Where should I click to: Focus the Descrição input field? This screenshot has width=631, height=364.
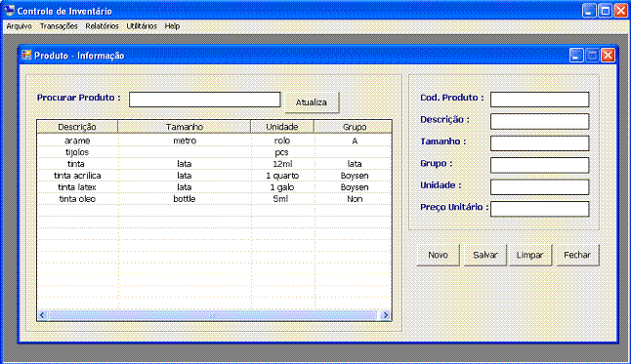click(x=539, y=121)
